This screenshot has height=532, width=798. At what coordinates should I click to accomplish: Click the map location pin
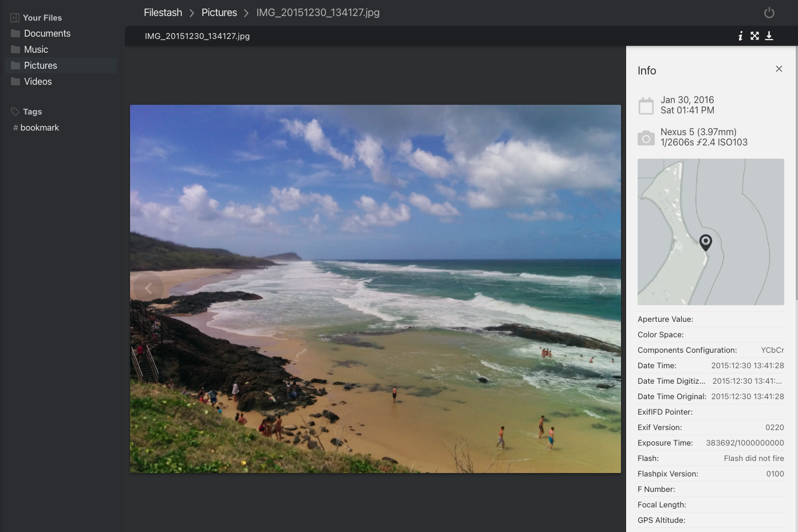[706, 242]
